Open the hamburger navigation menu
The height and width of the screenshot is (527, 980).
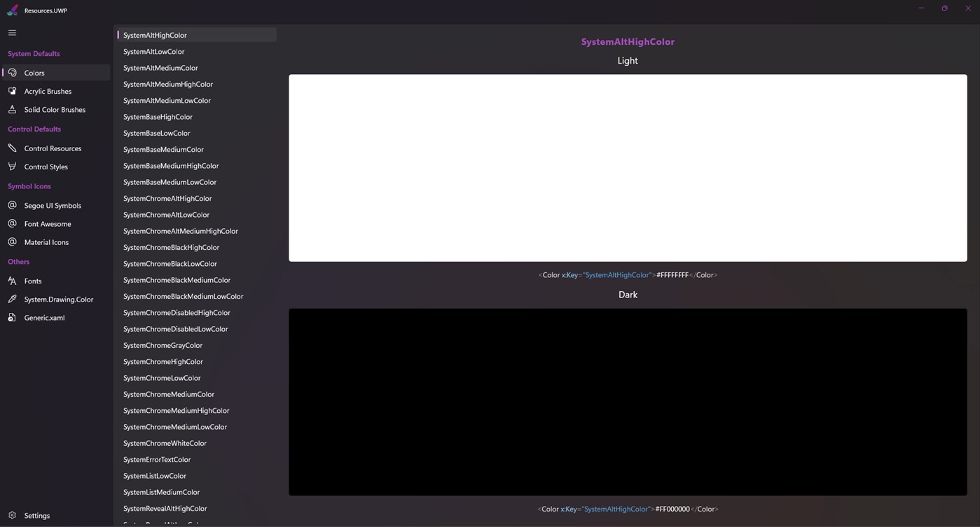[12, 33]
